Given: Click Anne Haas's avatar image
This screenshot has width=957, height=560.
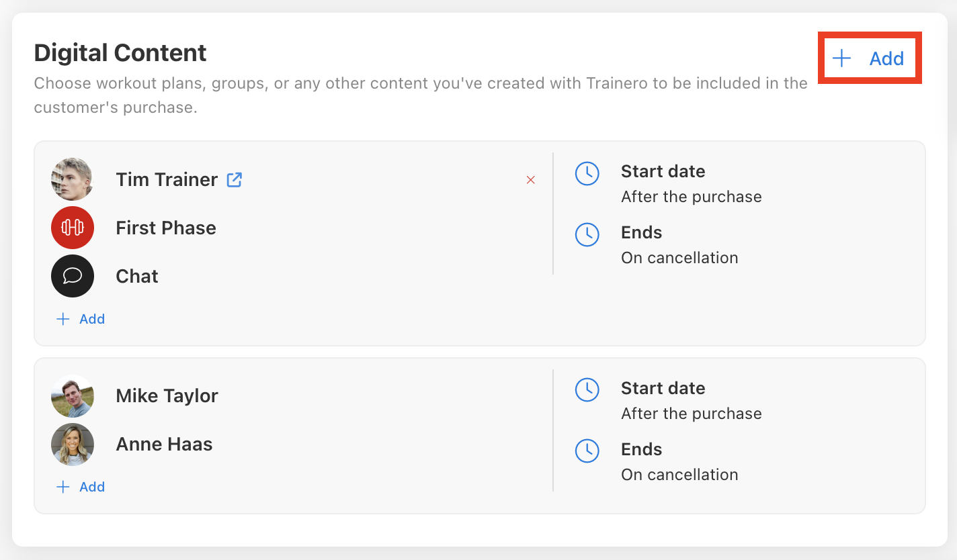Looking at the screenshot, I should [72, 445].
